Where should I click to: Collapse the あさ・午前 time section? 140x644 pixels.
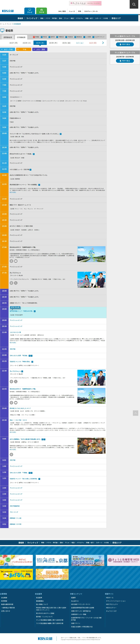8,49
